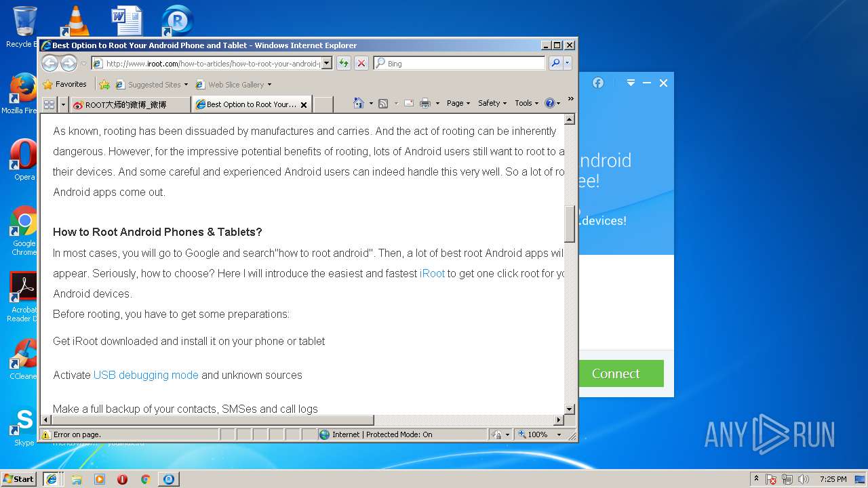Switch to the ROOT大师的微博 tab
Viewport: 868px width, 488px height.
pyautogui.click(x=130, y=104)
